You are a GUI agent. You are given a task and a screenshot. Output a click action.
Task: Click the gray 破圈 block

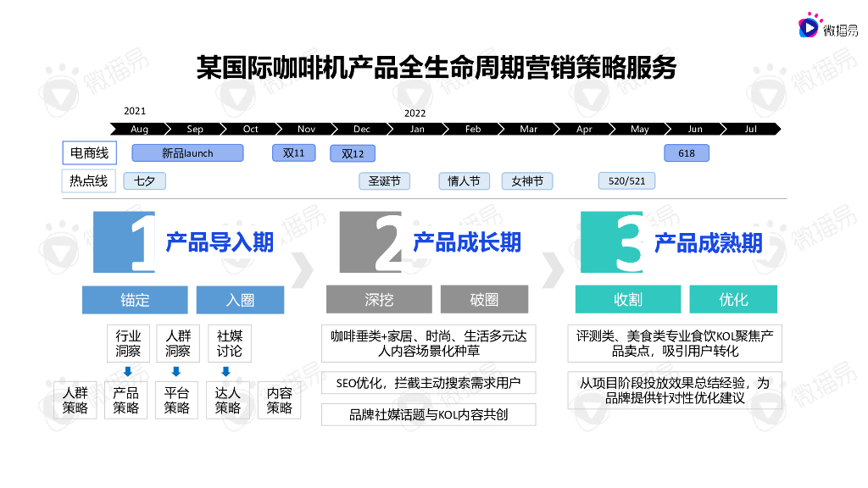pos(484,300)
